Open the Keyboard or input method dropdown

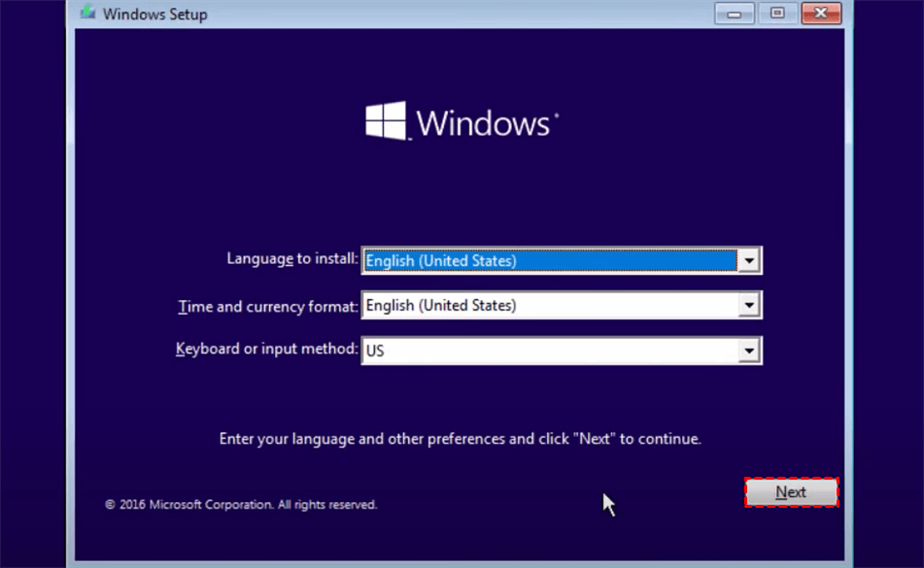(x=748, y=351)
